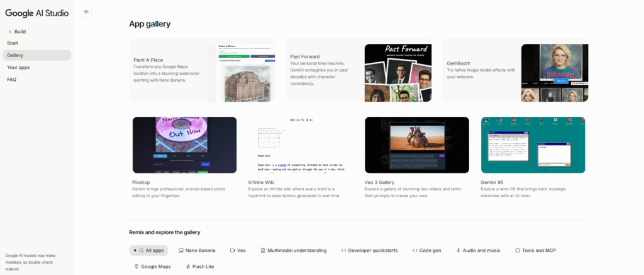Filter the gallery by Nano Banana
Viewport: 644px width, 275px height.
[x=197, y=251]
